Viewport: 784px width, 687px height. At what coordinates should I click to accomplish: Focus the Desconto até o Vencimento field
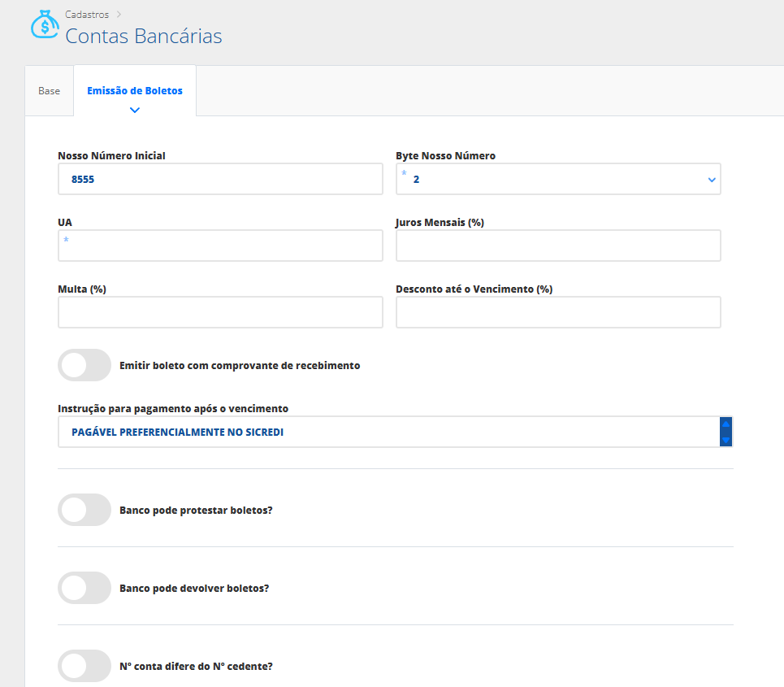coord(558,312)
